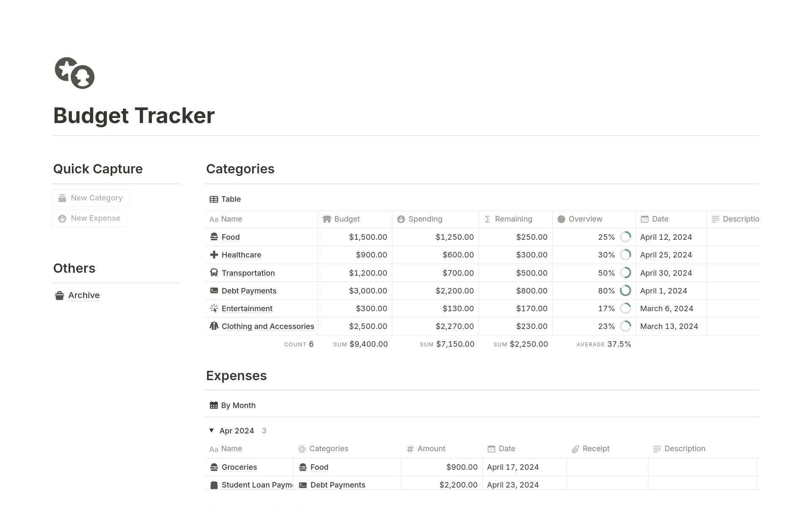Click the Transportation budget cell $1,200.00
The width and height of the screenshot is (812, 507).
click(x=368, y=273)
